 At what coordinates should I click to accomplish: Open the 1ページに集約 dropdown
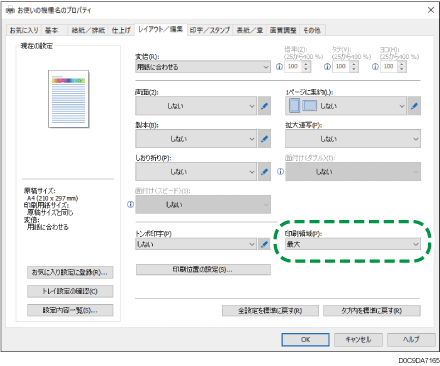click(346, 106)
